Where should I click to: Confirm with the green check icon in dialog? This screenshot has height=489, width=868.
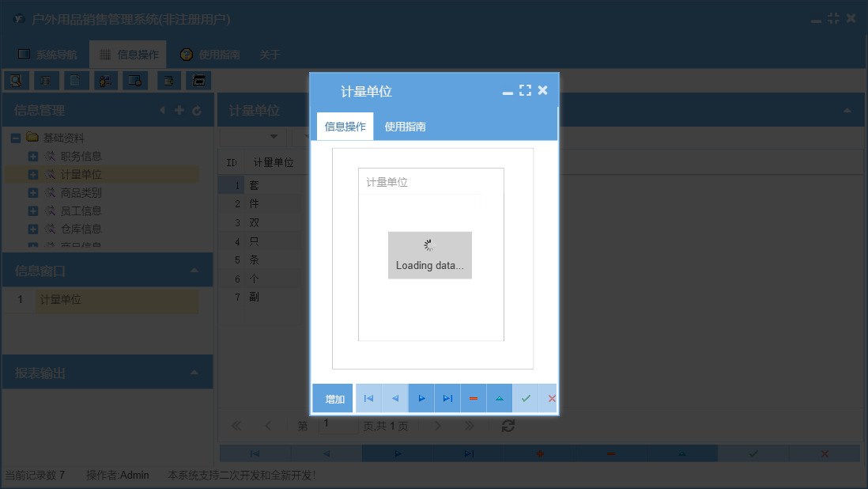click(x=525, y=398)
